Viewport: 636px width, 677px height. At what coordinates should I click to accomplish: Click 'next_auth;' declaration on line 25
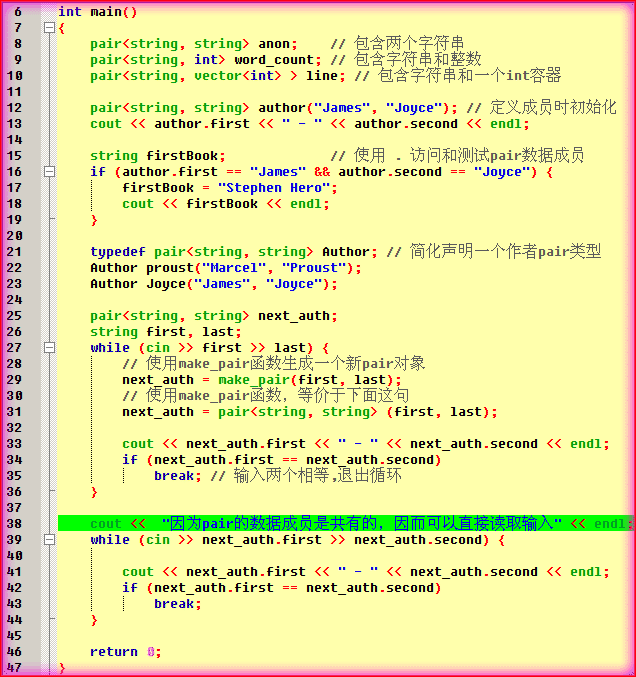pos(297,316)
